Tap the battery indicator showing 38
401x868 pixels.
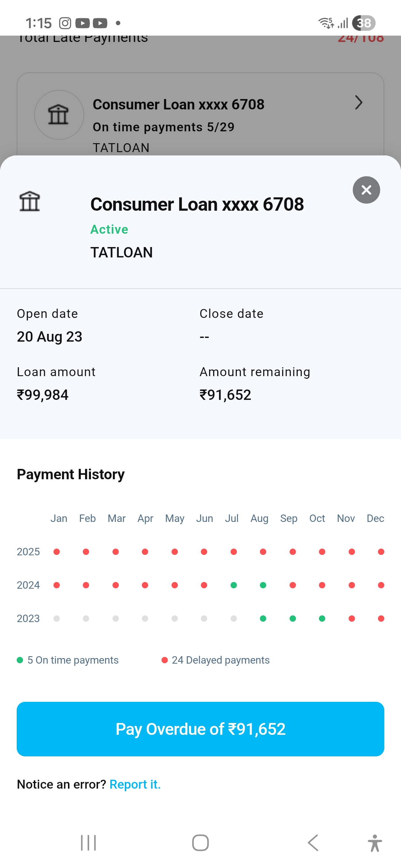click(364, 23)
